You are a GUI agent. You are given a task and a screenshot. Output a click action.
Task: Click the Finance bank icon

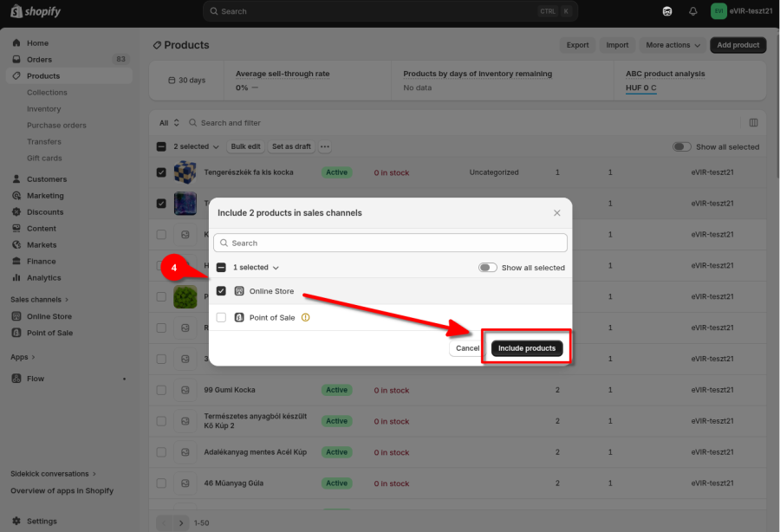(16, 261)
